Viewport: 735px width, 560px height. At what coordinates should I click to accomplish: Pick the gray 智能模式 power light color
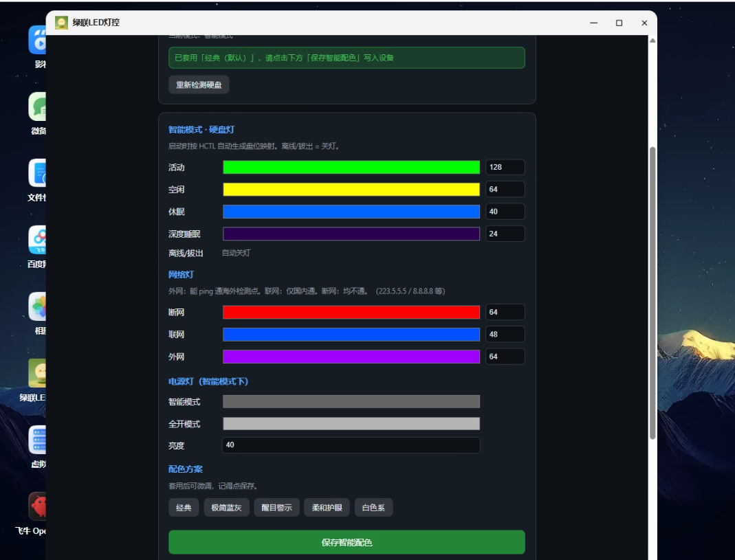click(x=351, y=401)
